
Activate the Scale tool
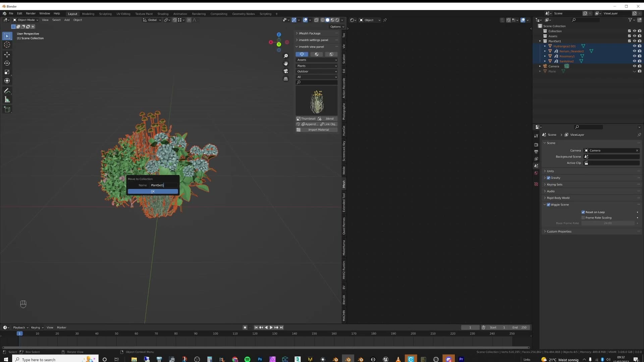coord(7,72)
